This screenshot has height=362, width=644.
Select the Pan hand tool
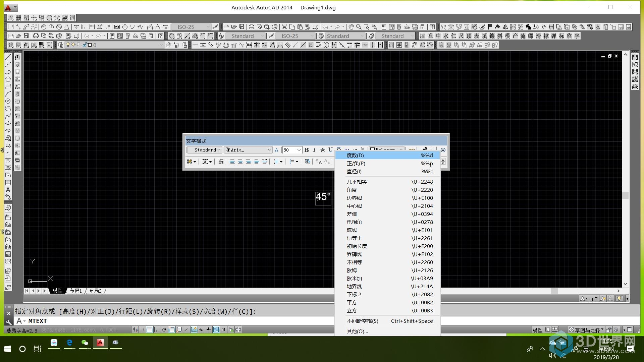tap(351, 27)
